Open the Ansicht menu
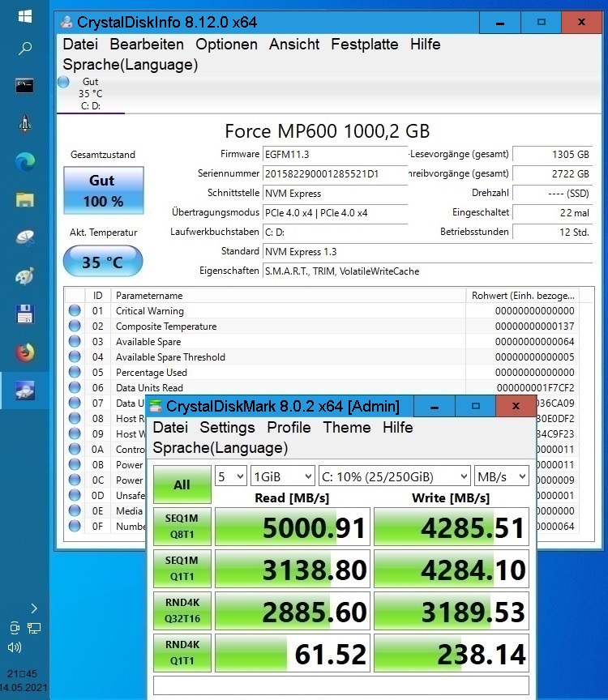608x700 pixels. pos(294,45)
